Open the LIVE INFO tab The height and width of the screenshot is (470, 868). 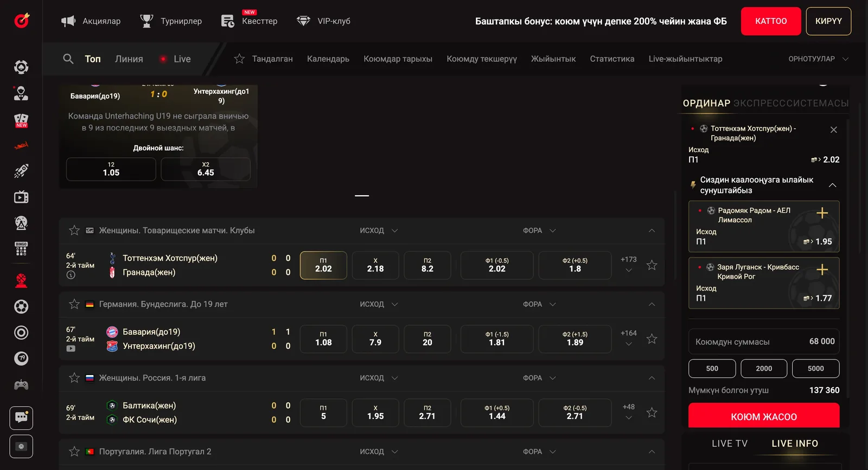(x=795, y=443)
